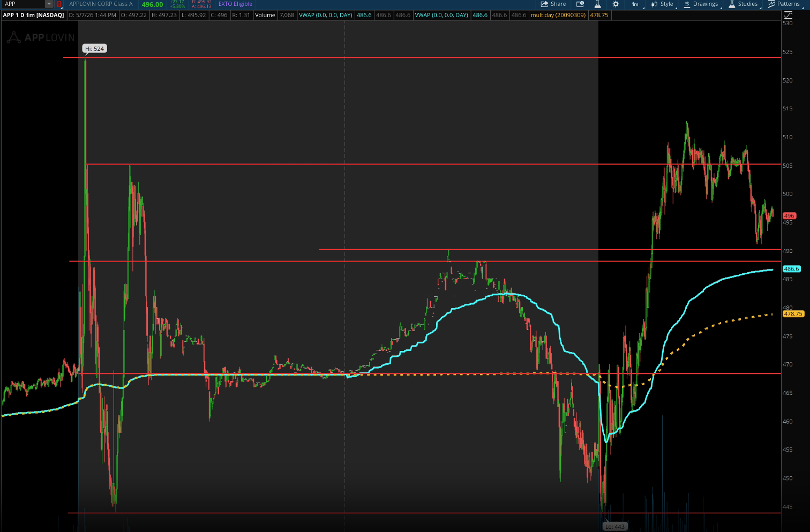810x532 pixels.
Task: Click the red 496 last price tag
Action: [x=789, y=216]
